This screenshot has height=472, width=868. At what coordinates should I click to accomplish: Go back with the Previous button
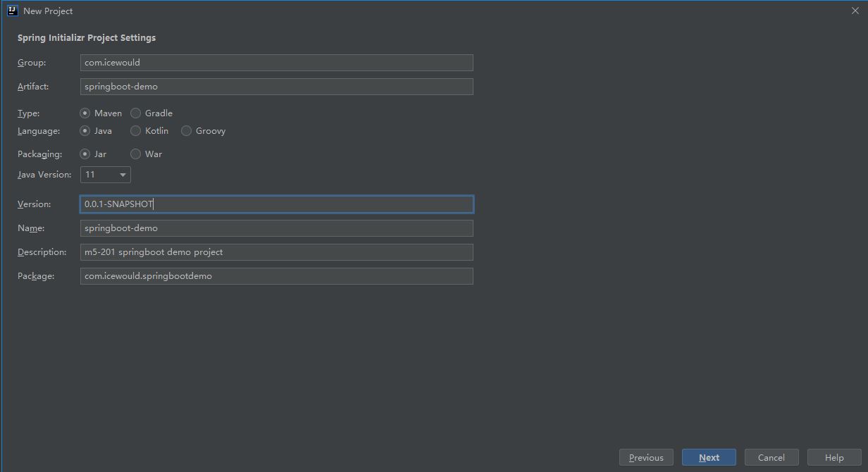[646, 457]
